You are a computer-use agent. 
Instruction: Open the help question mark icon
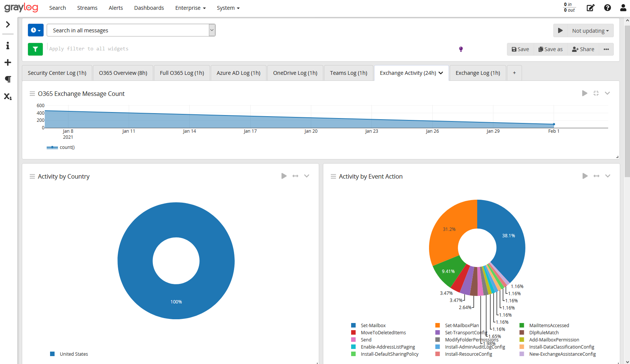tap(607, 8)
